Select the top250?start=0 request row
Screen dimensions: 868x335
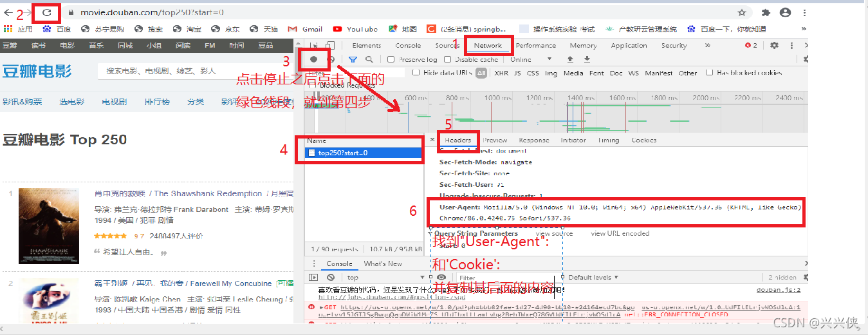(x=364, y=153)
